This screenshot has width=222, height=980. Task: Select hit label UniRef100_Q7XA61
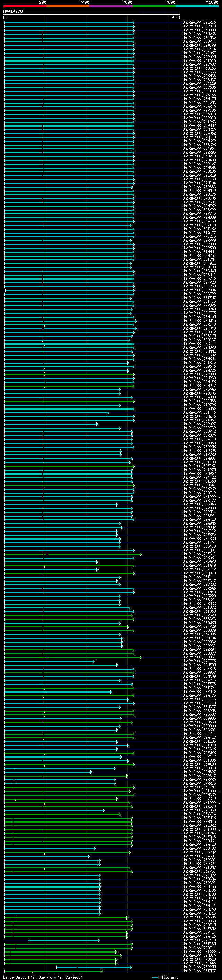point(199,558)
